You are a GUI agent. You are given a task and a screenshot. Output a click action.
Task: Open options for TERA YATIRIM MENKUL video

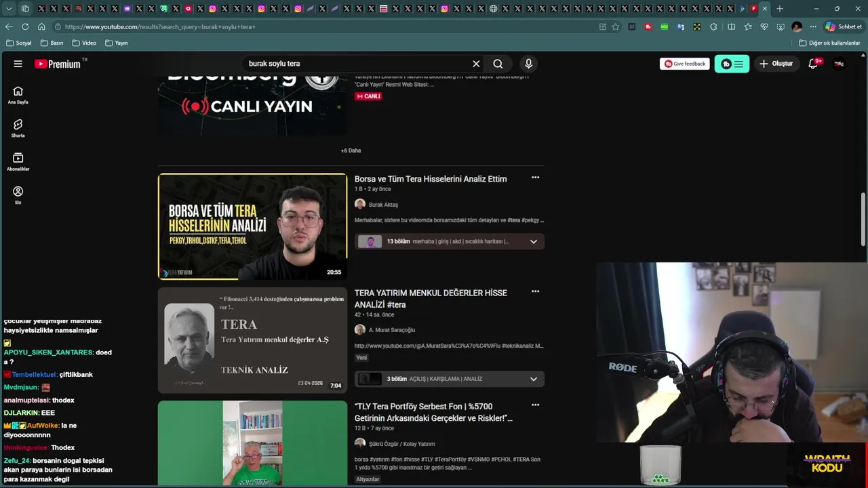point(535,291)
